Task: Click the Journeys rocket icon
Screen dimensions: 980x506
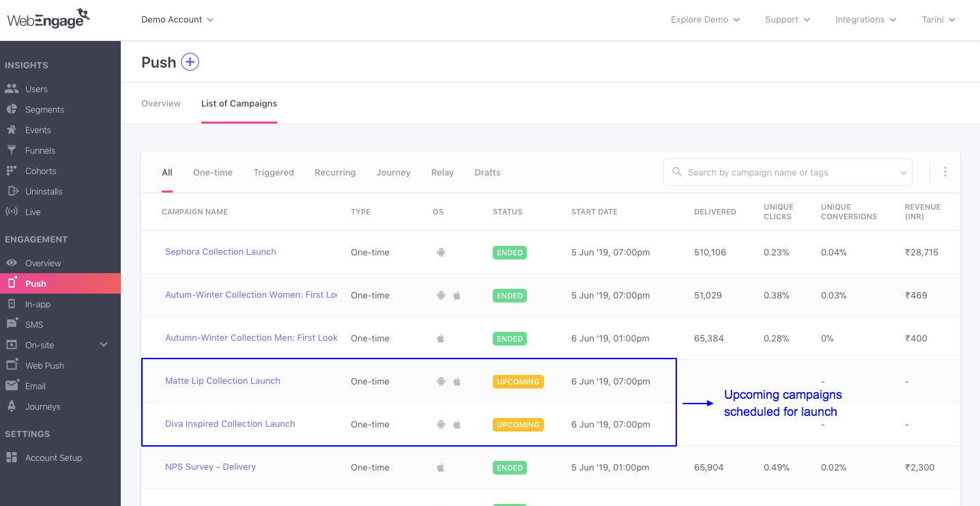Action: coord(11,406)
